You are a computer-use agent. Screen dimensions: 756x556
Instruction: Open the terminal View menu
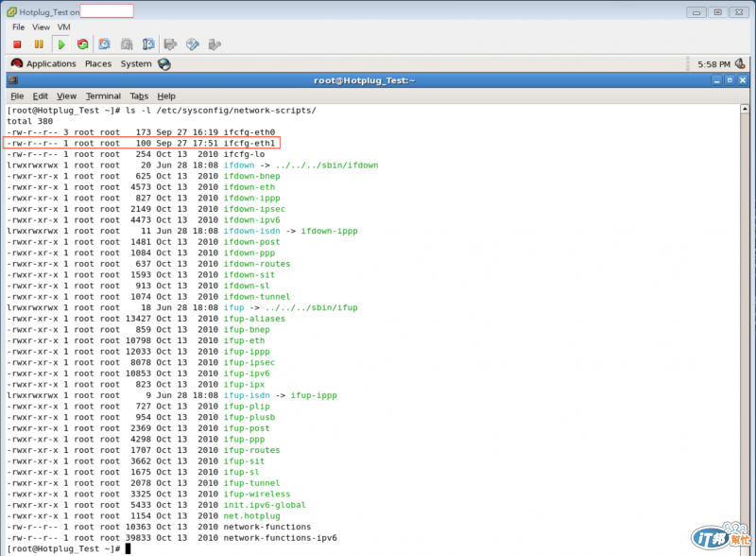coord(66,96)
